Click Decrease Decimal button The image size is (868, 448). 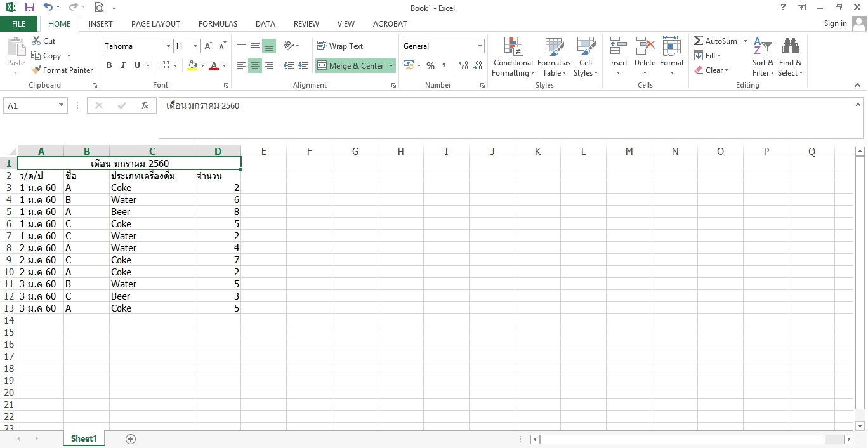tap(477, 65)
